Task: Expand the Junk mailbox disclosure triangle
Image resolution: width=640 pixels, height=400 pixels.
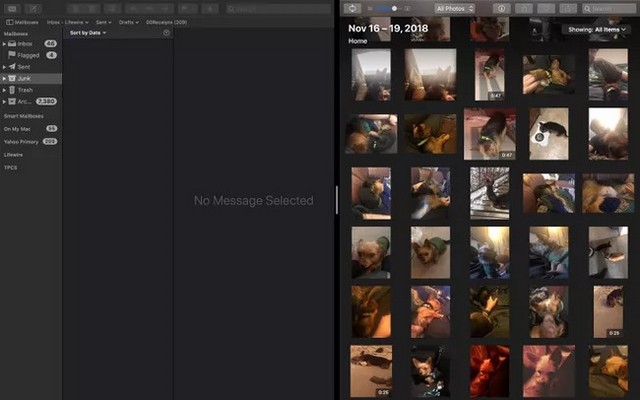Action: (x=4, y=78)
